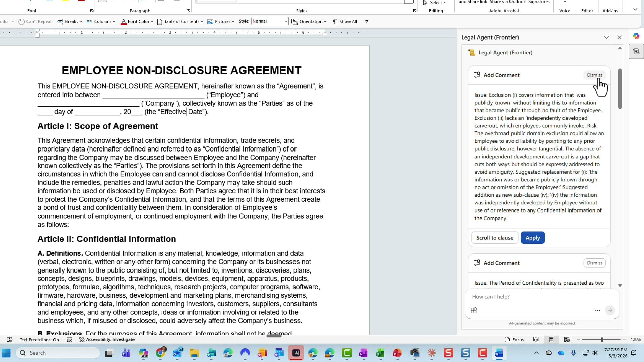
Task: Click Text Predictions: On status
Action: [39, 340]
